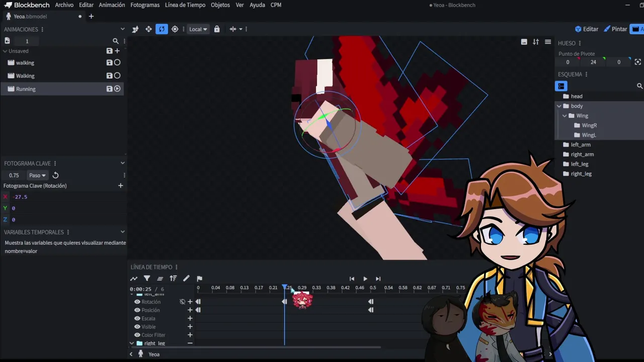Click the timeline sort channels icon
This screenshot has width=644, height=362.
coord(173,279)
